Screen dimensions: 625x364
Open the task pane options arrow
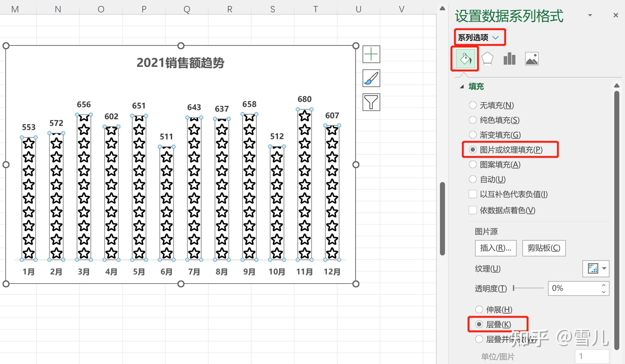(x=590, y=15)
